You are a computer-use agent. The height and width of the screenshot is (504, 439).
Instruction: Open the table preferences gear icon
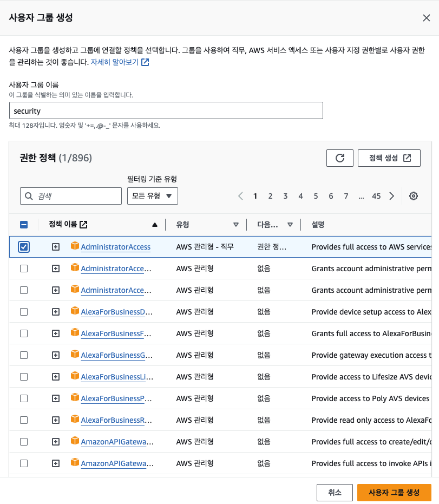tap(414, 196)
